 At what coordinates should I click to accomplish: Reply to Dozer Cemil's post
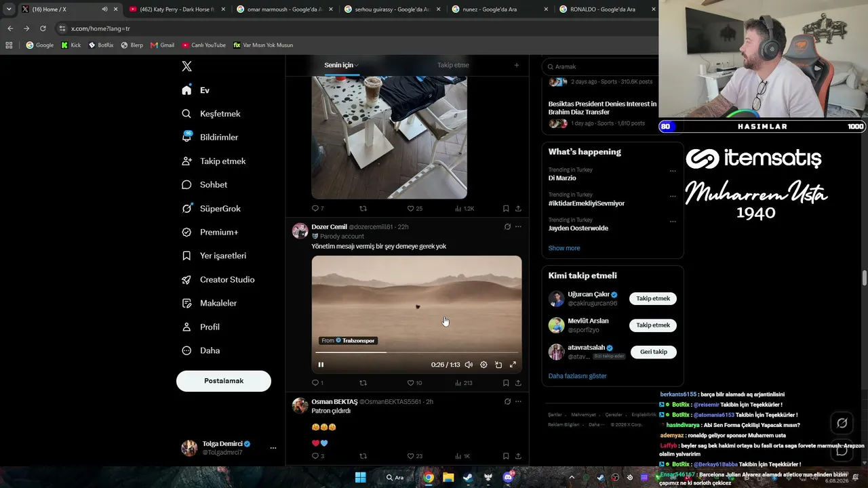(x=315, y=383)
